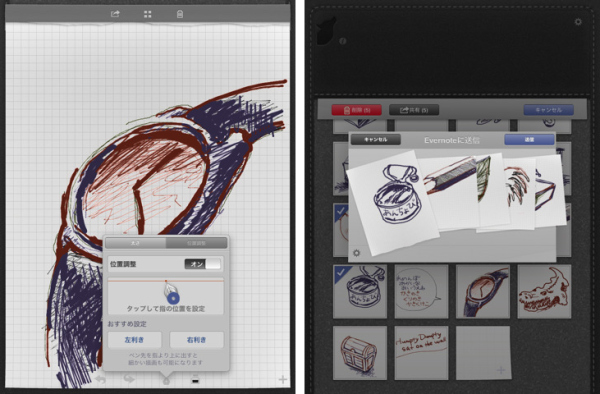Toggle the 位置調整 switch off

coord(202,264)
